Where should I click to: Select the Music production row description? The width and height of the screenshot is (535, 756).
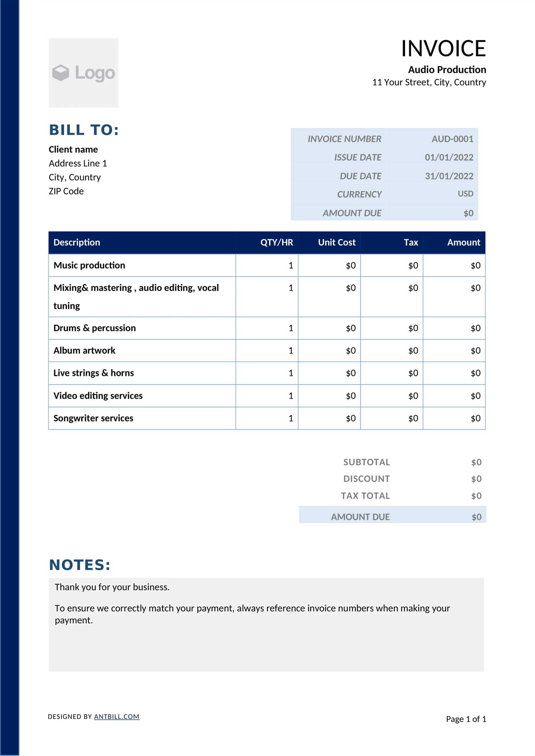pos(89,265)
